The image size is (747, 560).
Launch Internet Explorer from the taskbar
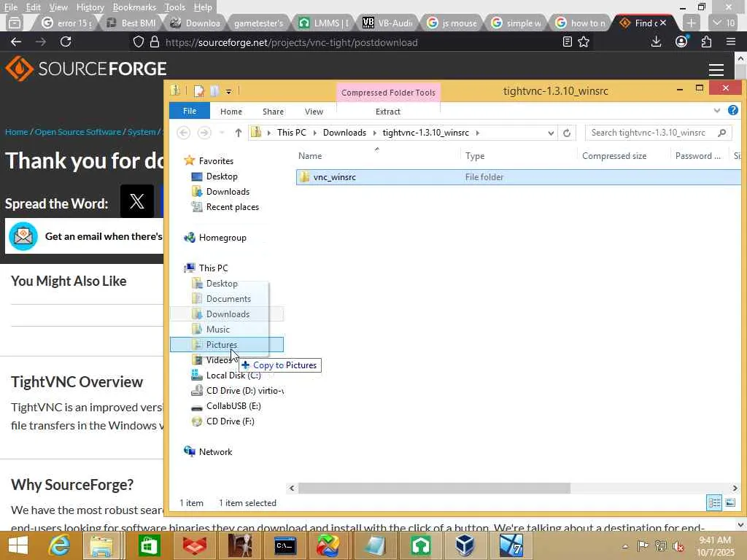tap(59, 545)
